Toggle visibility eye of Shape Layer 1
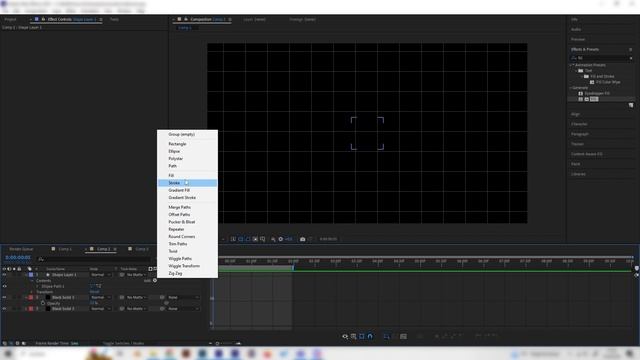 (x=4, y=275)
